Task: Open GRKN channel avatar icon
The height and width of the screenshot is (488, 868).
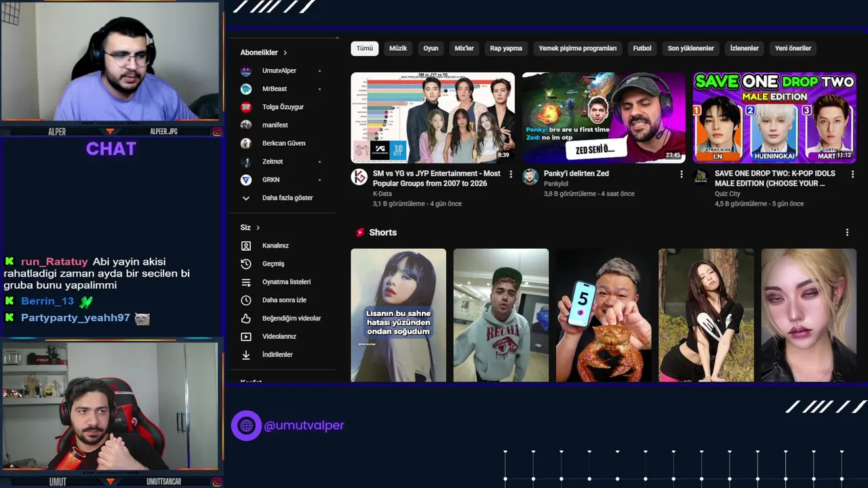Action: click(246, 180)
